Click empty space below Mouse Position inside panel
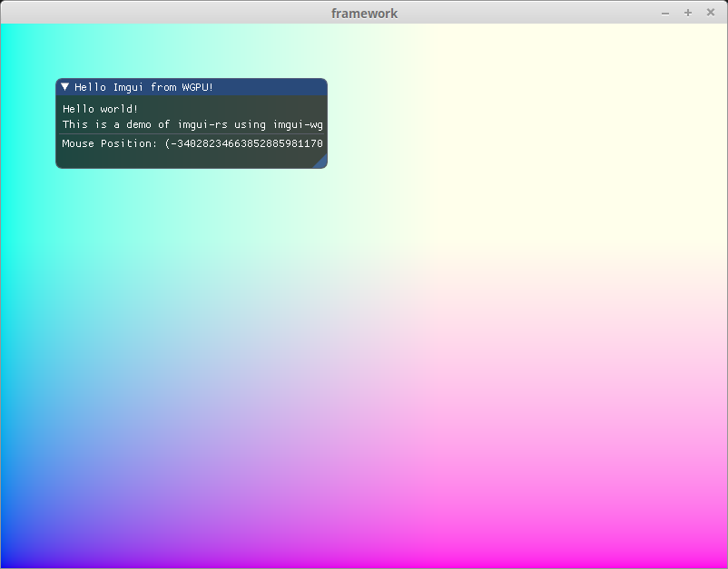 182,159
